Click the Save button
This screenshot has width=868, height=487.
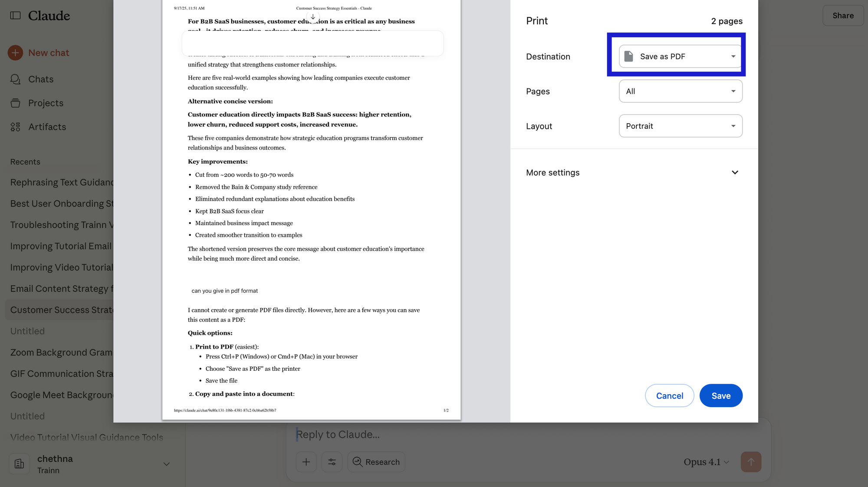click(x=720, y=395)
